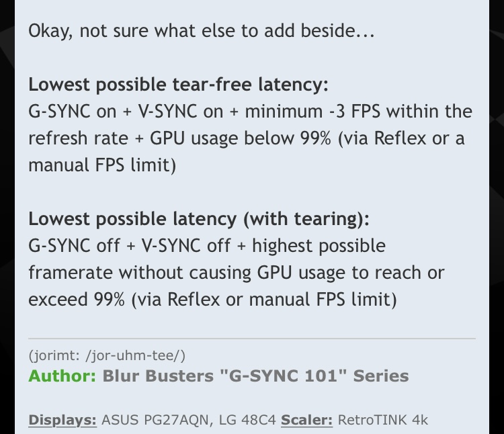Click the "RetroTINK 4k" scaler name
This screenshot has height=434, width=504.
pos(383,420)
